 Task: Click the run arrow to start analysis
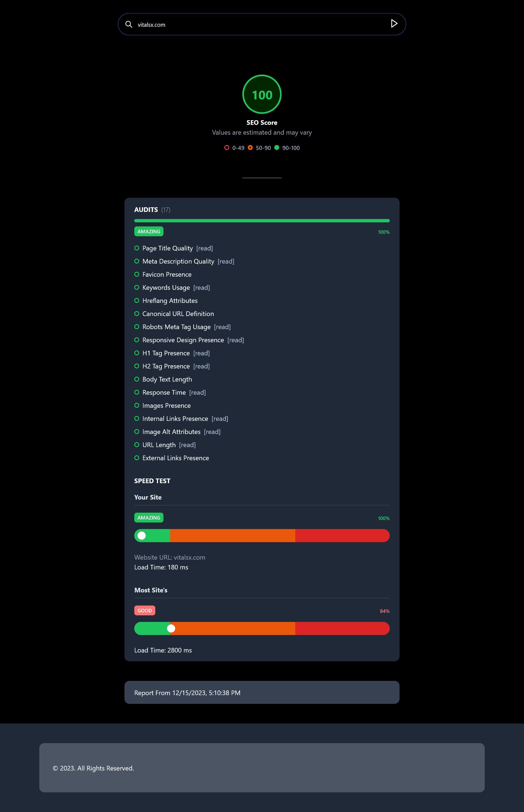394,24
